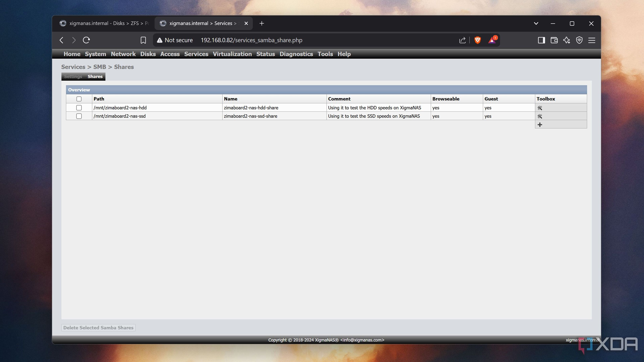Toggle the browser sidebar panel
644x362 pixels.
point(541,40)
